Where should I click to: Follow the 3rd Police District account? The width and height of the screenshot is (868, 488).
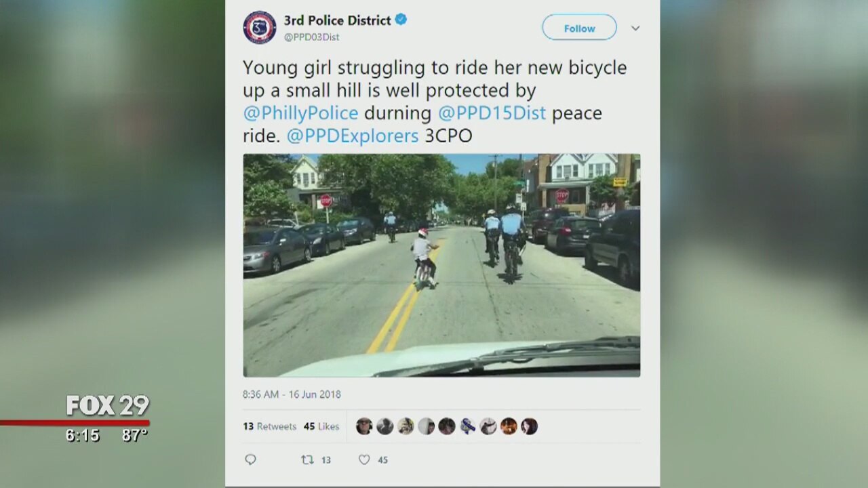579,28
